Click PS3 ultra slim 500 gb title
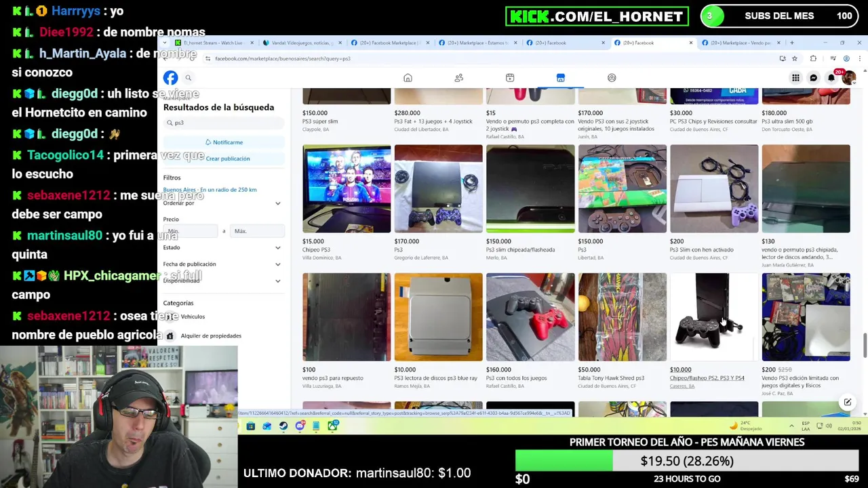 pos(787,121)
